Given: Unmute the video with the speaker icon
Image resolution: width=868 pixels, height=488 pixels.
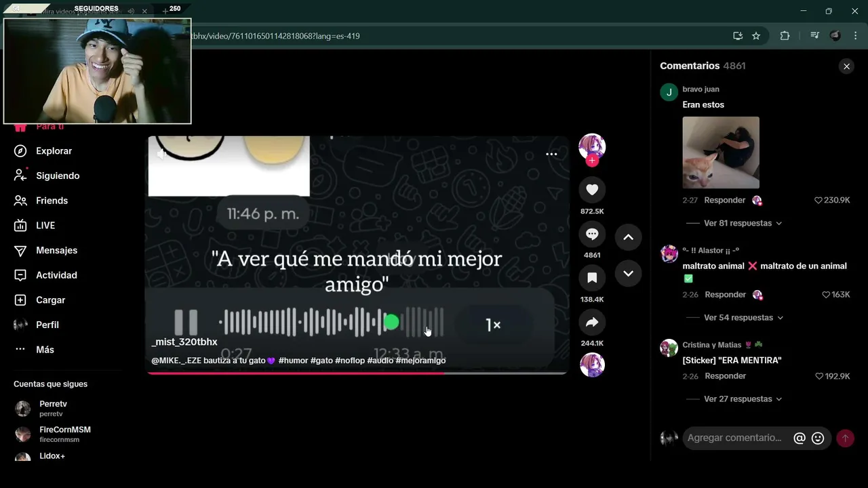Looking at the screenshot, I should click(x=161, y=155).
